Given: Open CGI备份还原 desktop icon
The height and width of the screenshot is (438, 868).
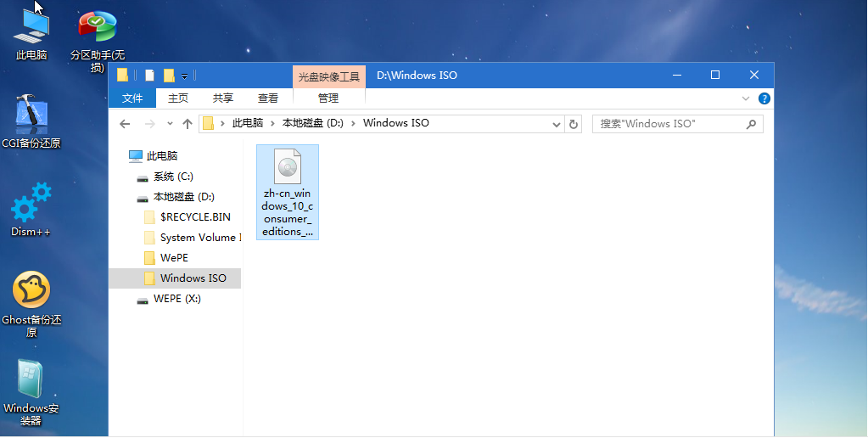Looking at the screenshot, I should (x=31, y=122).
